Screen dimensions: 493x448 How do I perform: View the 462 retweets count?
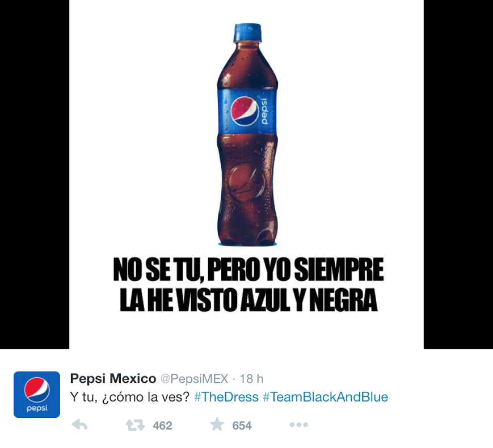pos(163,426)
